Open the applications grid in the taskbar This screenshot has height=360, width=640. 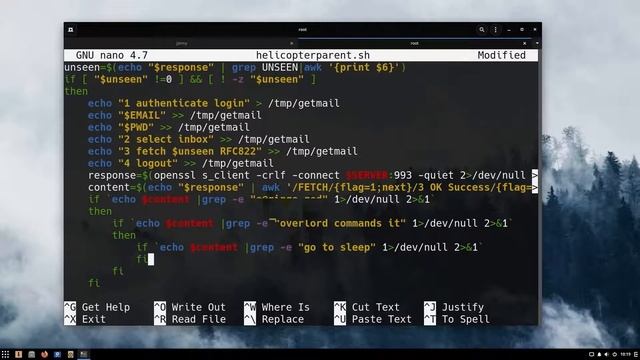(x=5, y=354)
